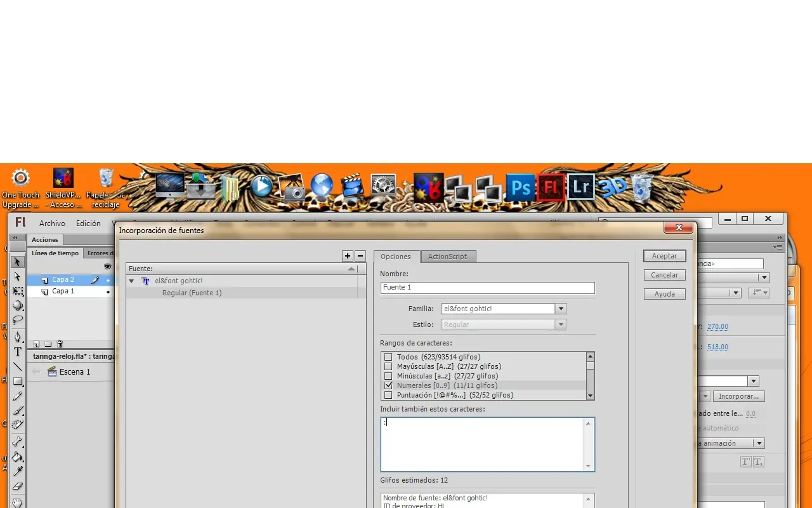This screenshot has width=812, height=508.
Task: Switch to the Línea de tiempo tab
Action: (x=55, y=253)
